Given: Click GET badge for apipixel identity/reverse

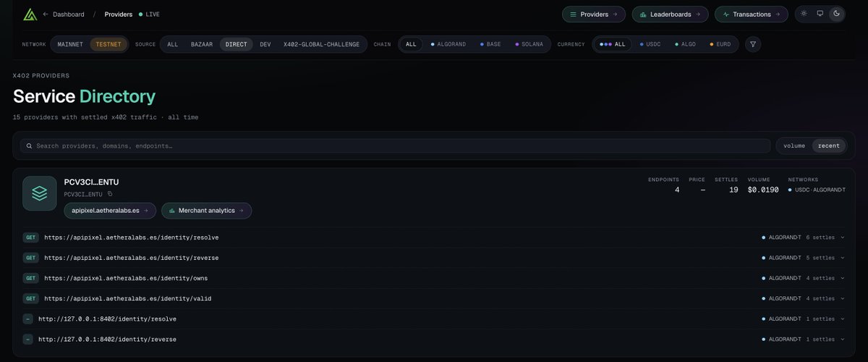Looking at the screenshot, I should click(31, 258).
